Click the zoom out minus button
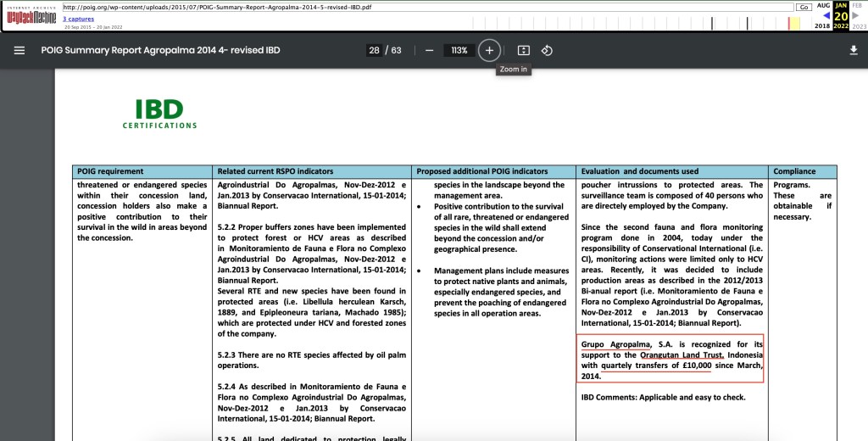Screen dimensions: 868x441 [x=430, y=50]
